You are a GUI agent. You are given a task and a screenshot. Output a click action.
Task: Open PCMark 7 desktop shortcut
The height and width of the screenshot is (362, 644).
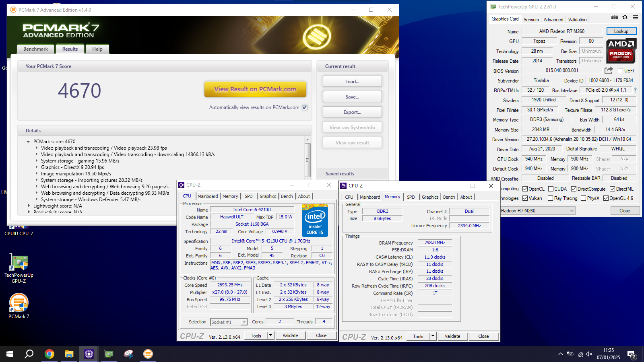pos(19,306)
